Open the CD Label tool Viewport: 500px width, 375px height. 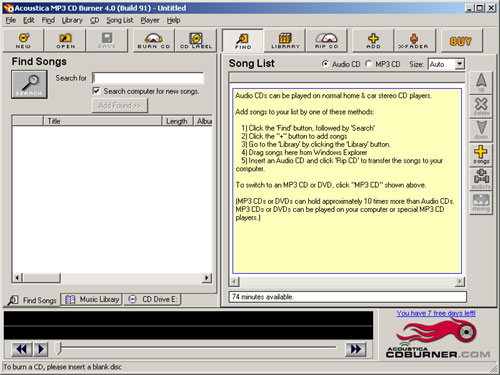coord(196,41)
